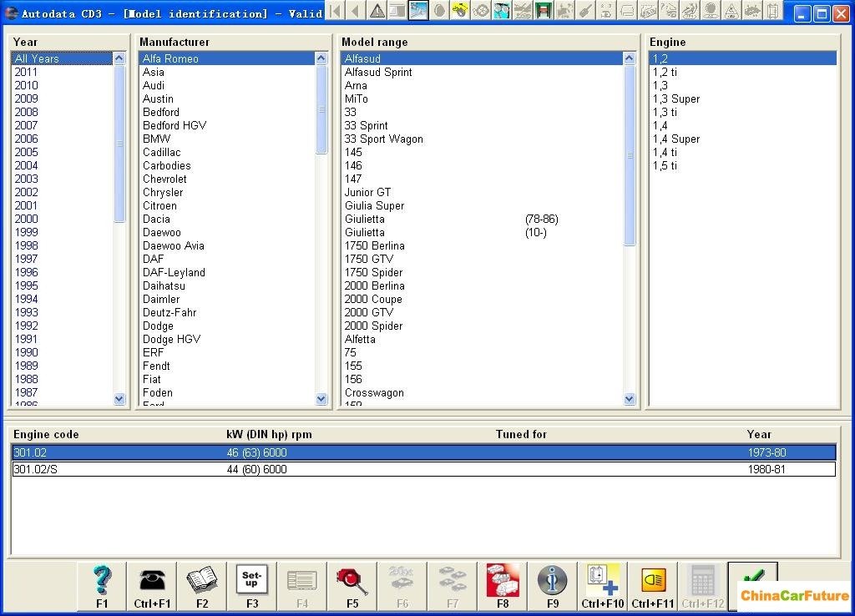Click the Year list down arrow
This screenshot has height=616, width=855.
click(x=119, y=399)
